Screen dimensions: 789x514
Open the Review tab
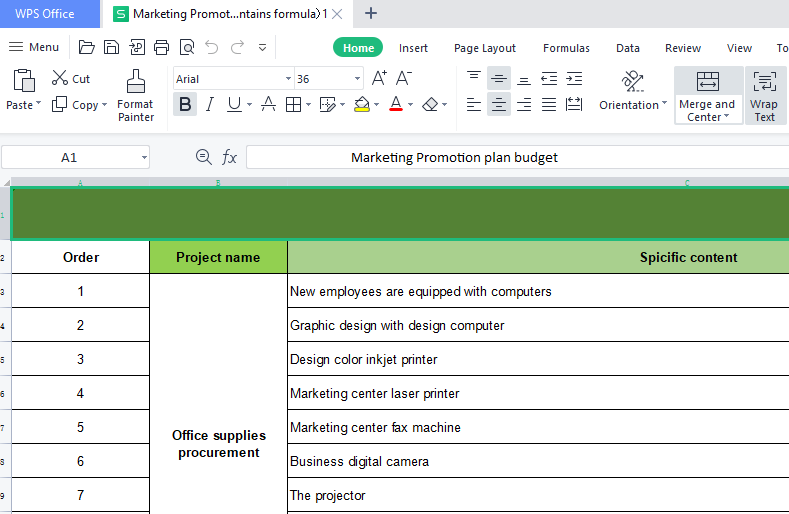pyautogui.click(x=683, y=48)
